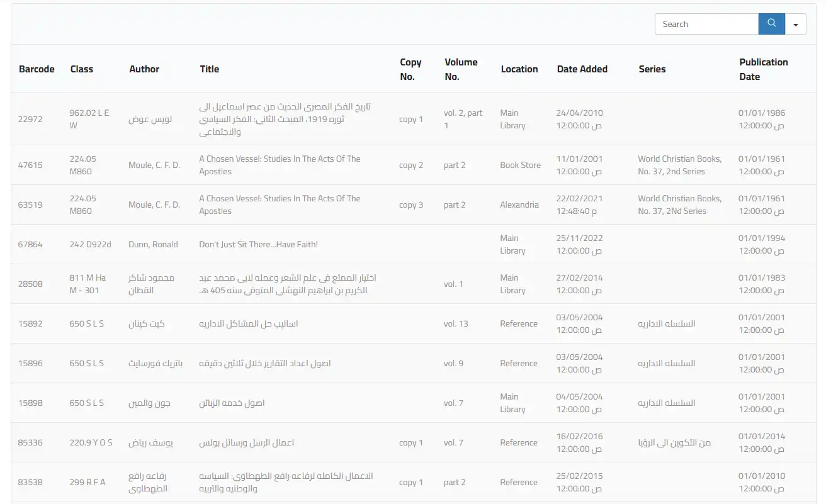Click the Series column header
This screenshot has width=826, height=504.
652,69
